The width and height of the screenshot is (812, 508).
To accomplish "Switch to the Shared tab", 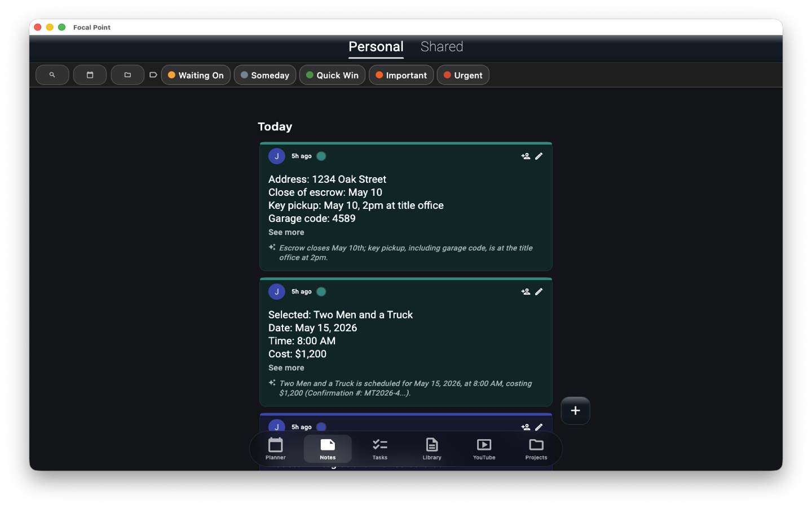I will [x=442, y=47].
